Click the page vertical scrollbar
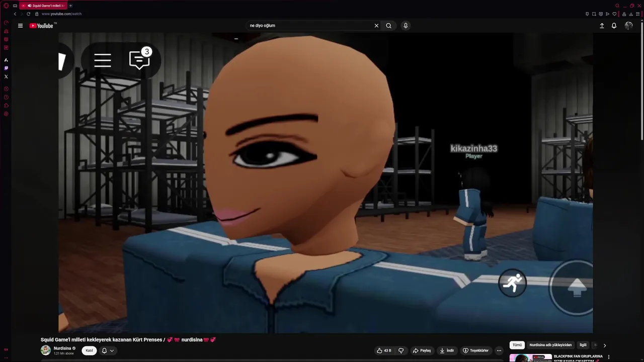 [x=642, y=80]
